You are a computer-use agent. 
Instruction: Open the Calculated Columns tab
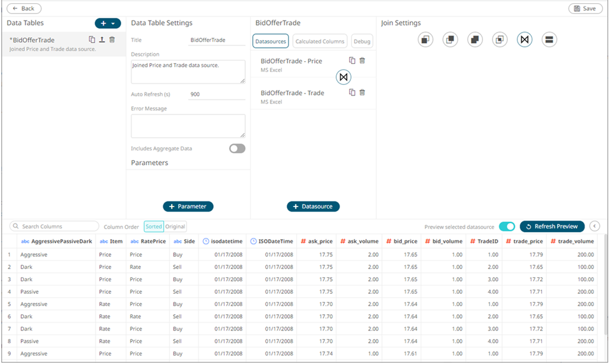point(320,41)
